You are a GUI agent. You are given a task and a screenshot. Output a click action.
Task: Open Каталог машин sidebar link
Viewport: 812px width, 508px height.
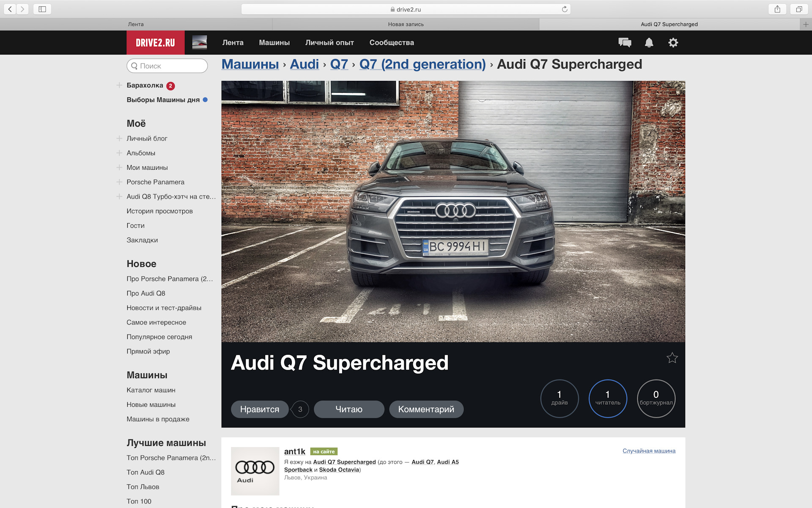pos(151,390)
